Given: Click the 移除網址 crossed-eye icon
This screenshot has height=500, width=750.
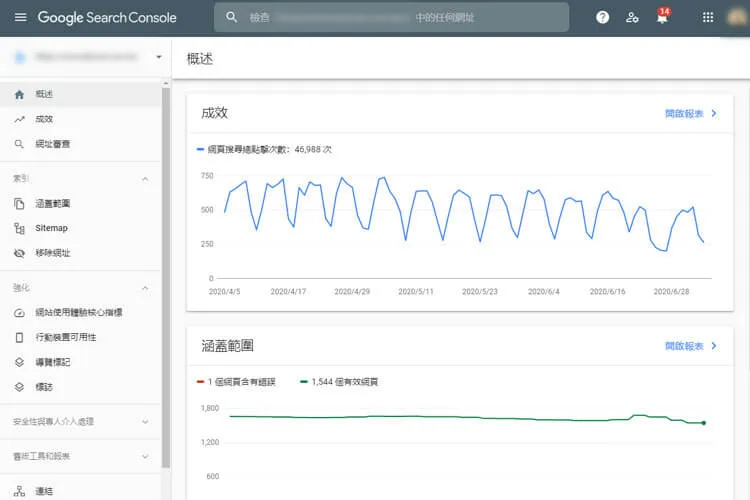Looking at the screenshot, I should click(20, 253).
